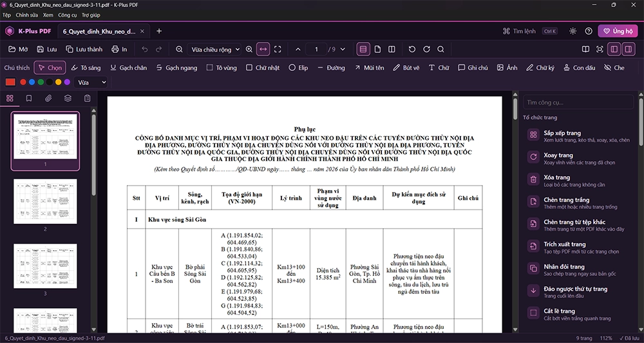The height and width of the screenshot is (343, 644).
Task: Open the Tìm lệnh command search
Action: pyautogui.click(x=530, y=31)
